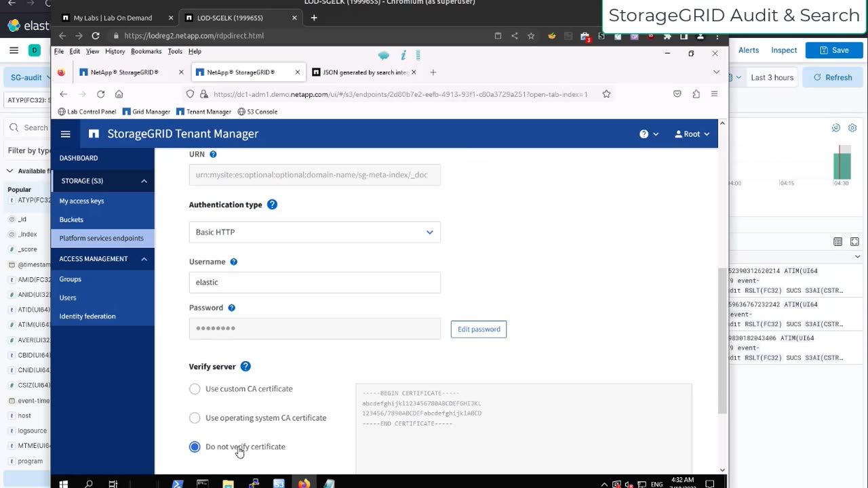Screen dimensions: 868x488
Task: Show help for the URN field
Action: [x=213, y=155]
